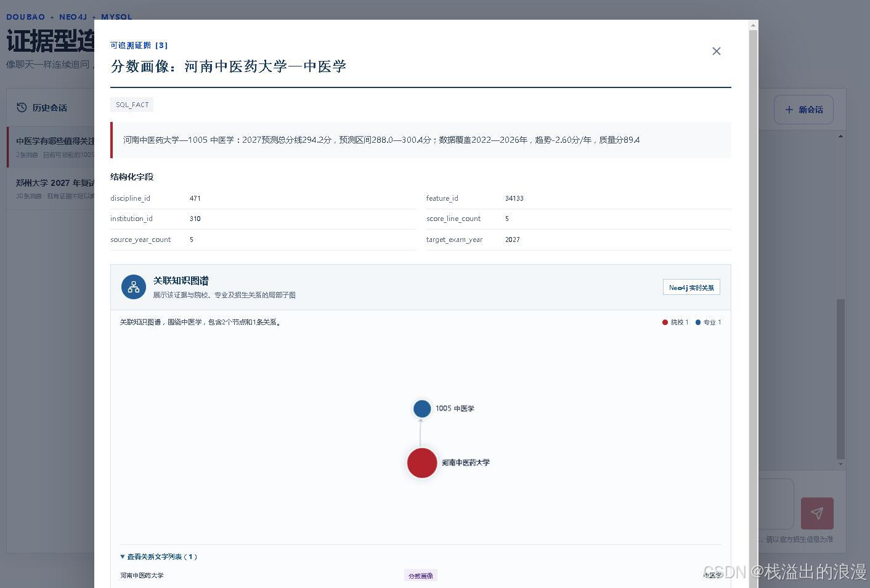Collapse the 查看关系文字列表 disclosure triangle
The height and width of the screenshot is (588, 870).
pos(123,557)
